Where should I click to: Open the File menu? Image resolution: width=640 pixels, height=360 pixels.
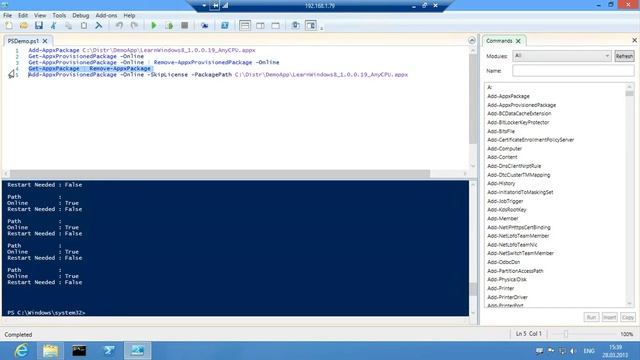(7, 16)
